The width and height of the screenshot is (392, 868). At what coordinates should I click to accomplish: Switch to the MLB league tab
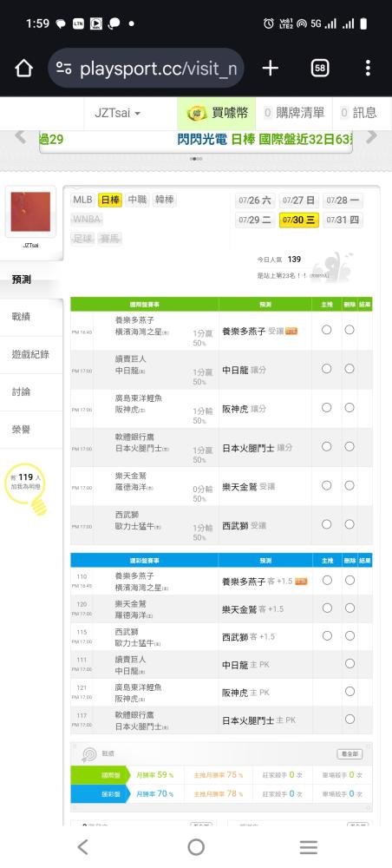coord(83,200)
